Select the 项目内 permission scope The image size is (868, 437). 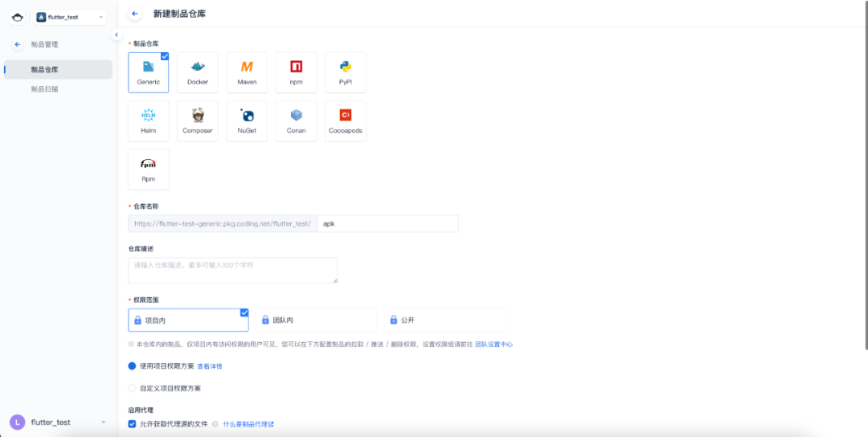188,320
